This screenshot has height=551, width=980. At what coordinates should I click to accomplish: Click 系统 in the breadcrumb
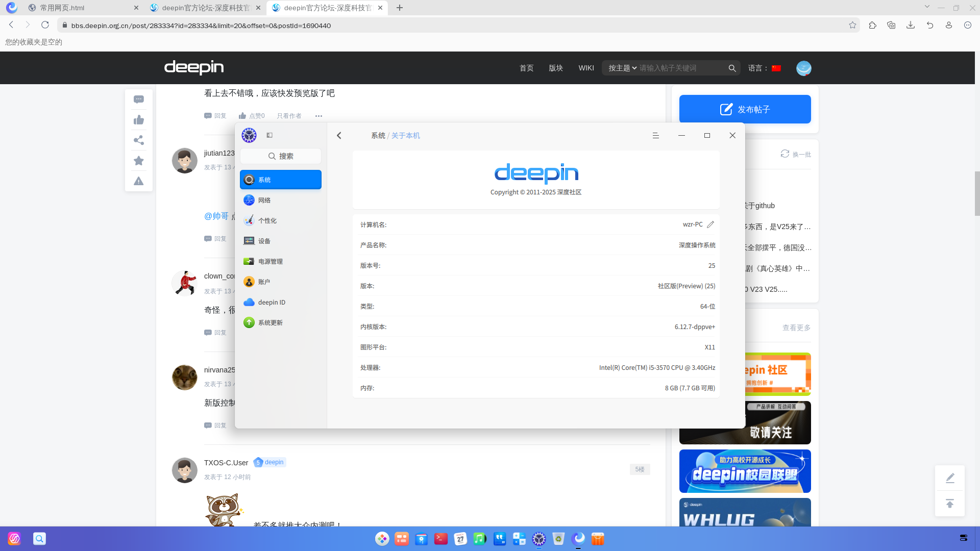(x=378, y=136)
